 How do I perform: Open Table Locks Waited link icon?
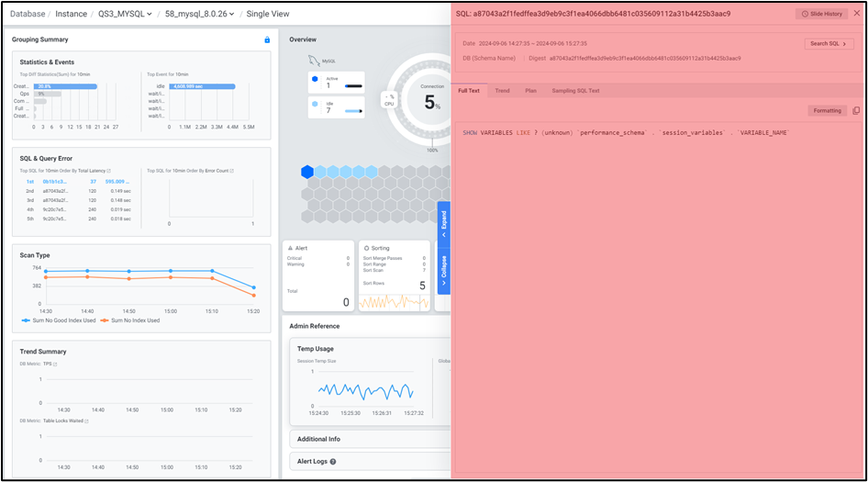(86, 420)
